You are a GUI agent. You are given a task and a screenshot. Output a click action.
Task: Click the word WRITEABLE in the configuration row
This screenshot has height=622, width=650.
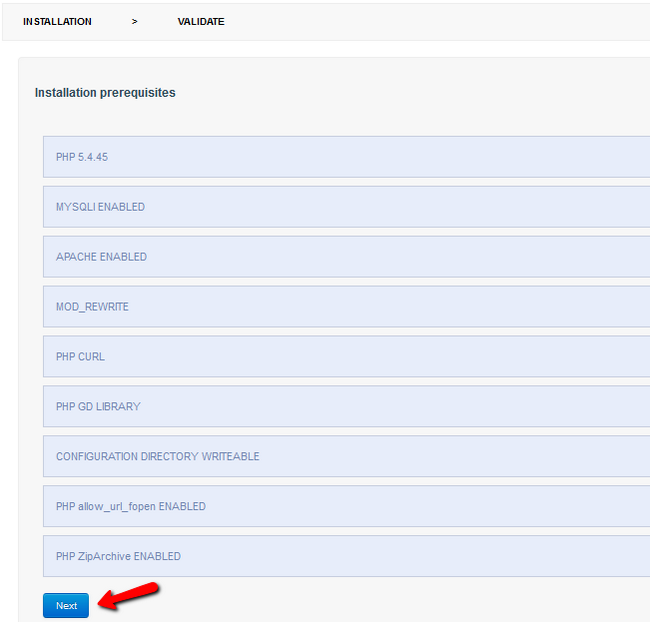point(232,457)
